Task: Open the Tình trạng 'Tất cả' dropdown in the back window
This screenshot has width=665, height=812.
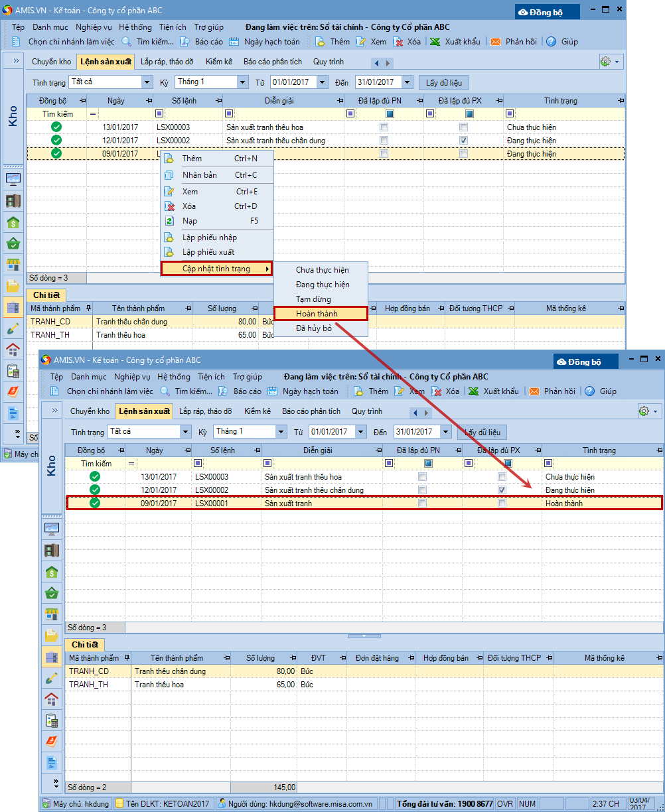Action: [x=147, y=82]
